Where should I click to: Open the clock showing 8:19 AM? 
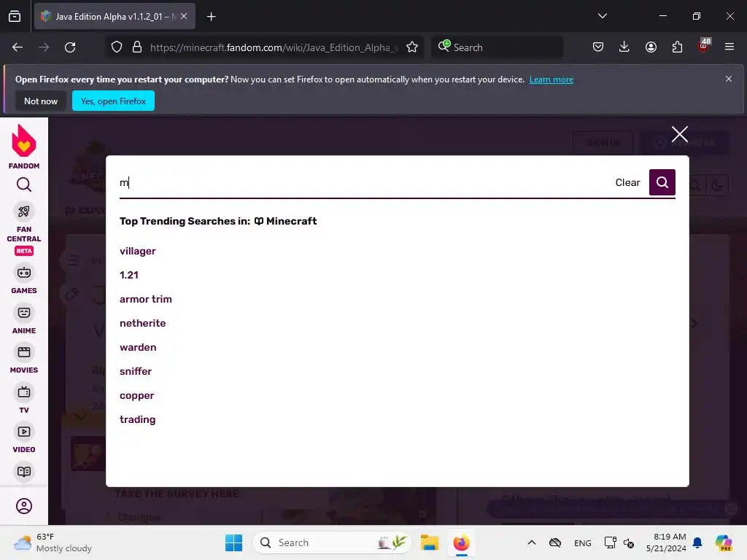click(666, 542)
